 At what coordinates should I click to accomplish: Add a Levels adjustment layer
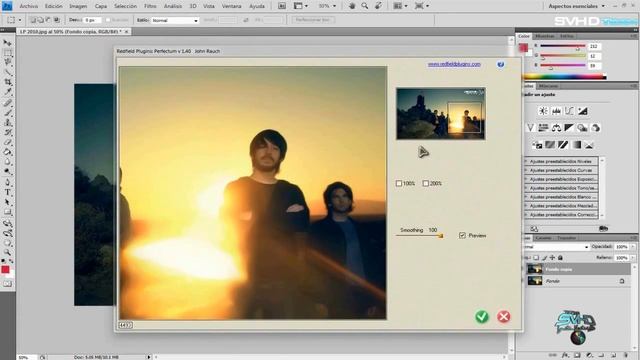[x=556, y=111]
